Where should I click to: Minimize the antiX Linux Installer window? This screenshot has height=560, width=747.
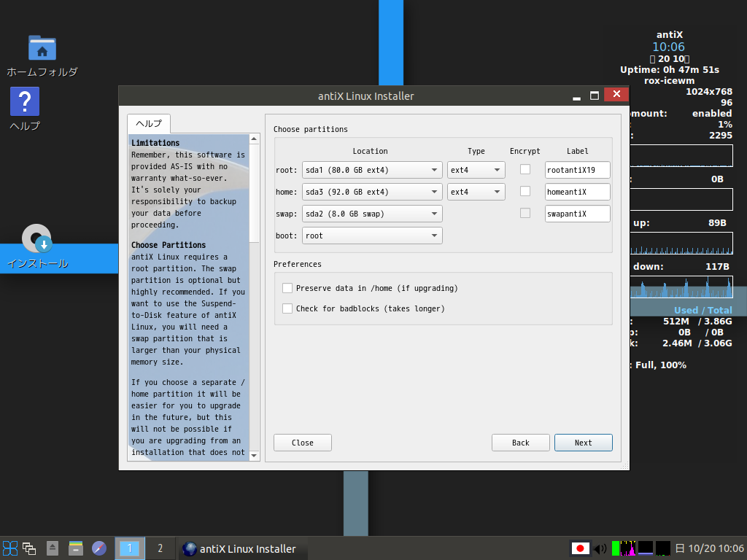tap(576, 96)
